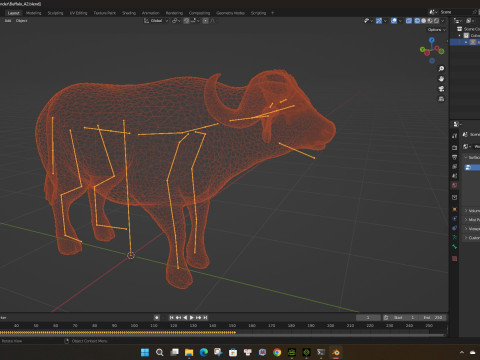This screenshot has height=360, width=480.
Task: Toggle proportional editing in header
Action: pos(206,21)
